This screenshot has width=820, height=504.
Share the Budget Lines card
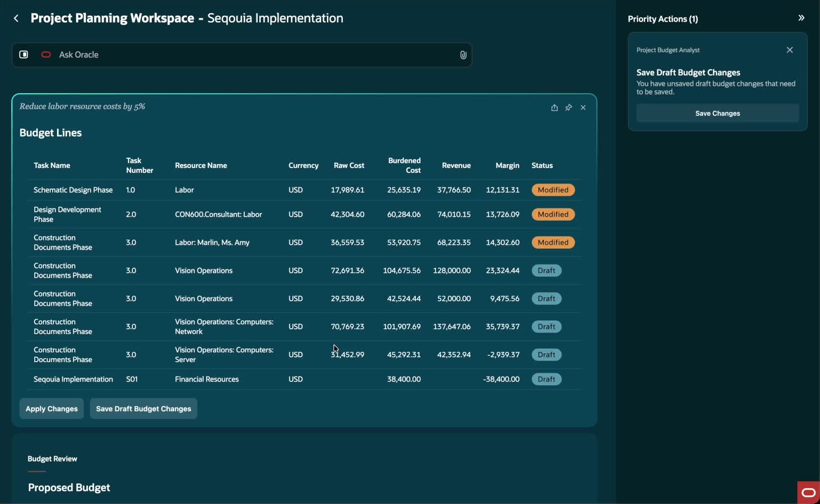[554, 107]
